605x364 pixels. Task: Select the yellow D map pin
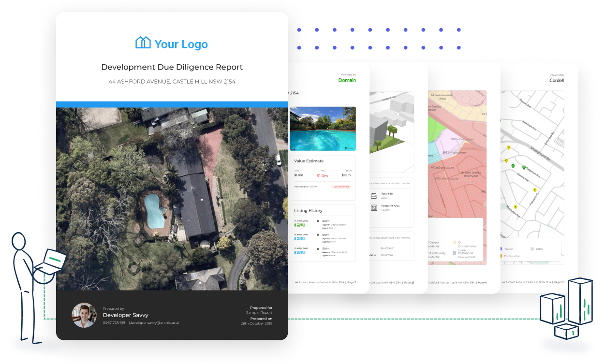[x=508, y=148]
